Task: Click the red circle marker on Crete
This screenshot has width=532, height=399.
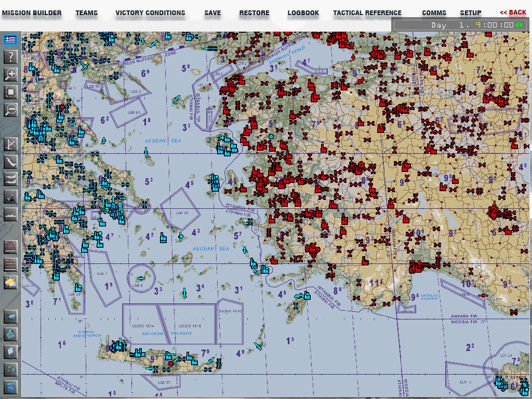Action: click(x=170, y=364)
